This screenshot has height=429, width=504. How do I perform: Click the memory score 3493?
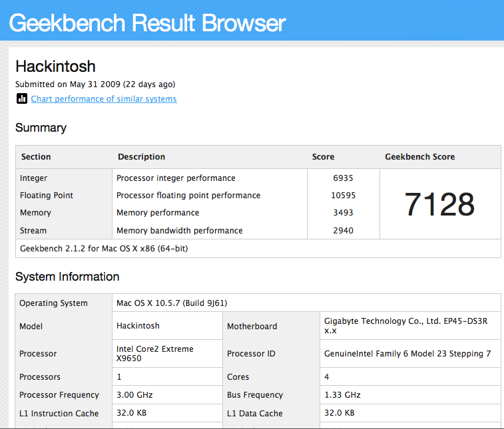(x=343, y=213)
